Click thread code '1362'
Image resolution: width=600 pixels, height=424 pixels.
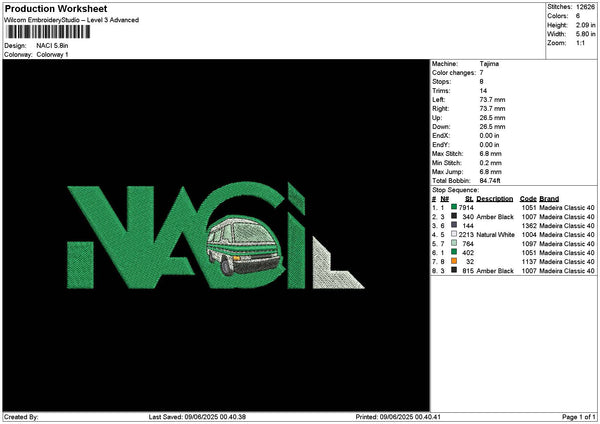pos(529,226)
